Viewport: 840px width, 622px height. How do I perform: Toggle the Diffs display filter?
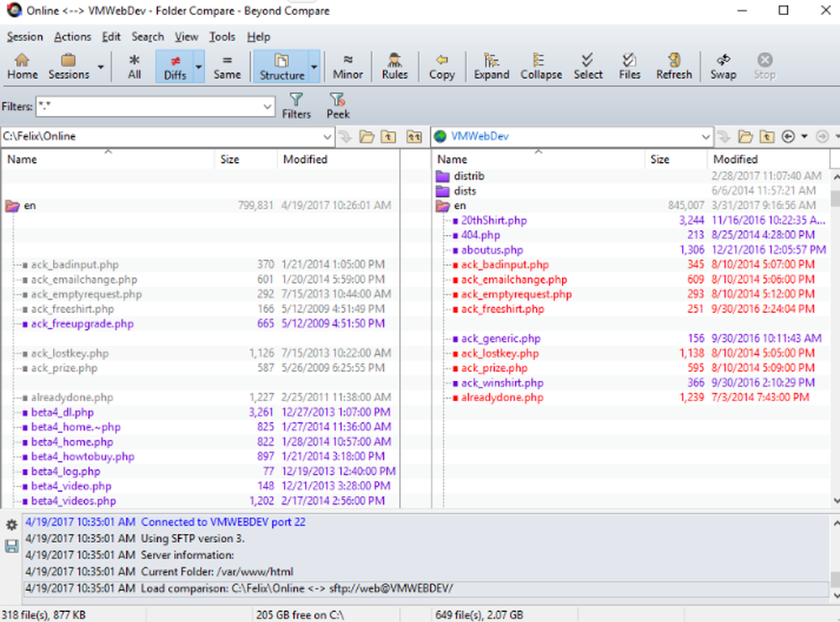[x=175, y=66]
